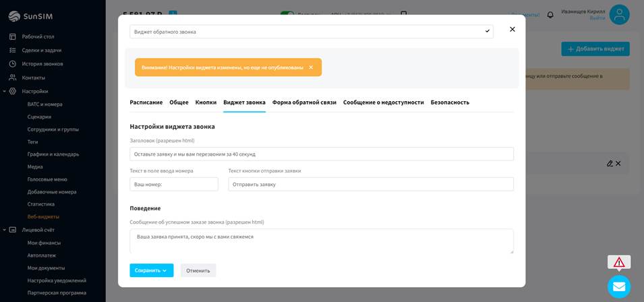Open the Сохранить dropdown button
The width and height of the screenshot is (644, 302).
[x=151, y=270]
